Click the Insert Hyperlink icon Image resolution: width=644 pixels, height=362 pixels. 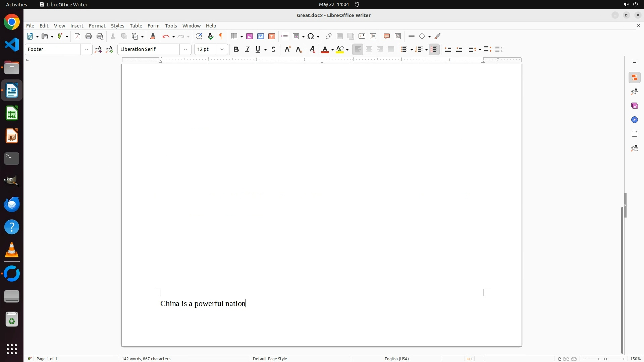pyautogui.click(x=329, y=36)
